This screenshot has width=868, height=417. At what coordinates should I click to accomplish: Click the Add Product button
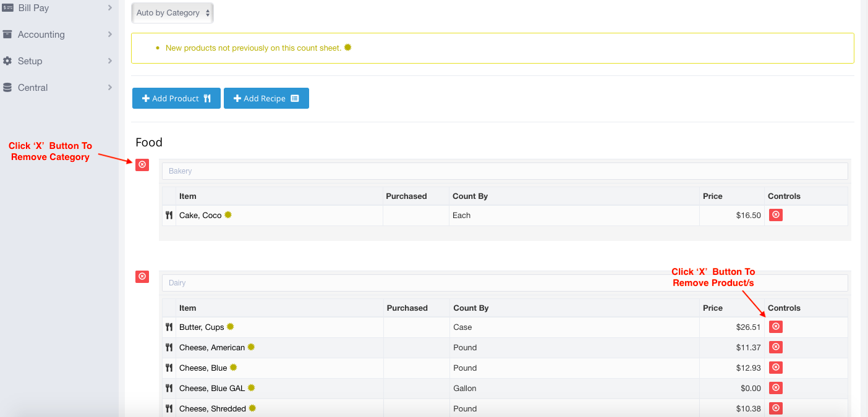pos(176,98)
